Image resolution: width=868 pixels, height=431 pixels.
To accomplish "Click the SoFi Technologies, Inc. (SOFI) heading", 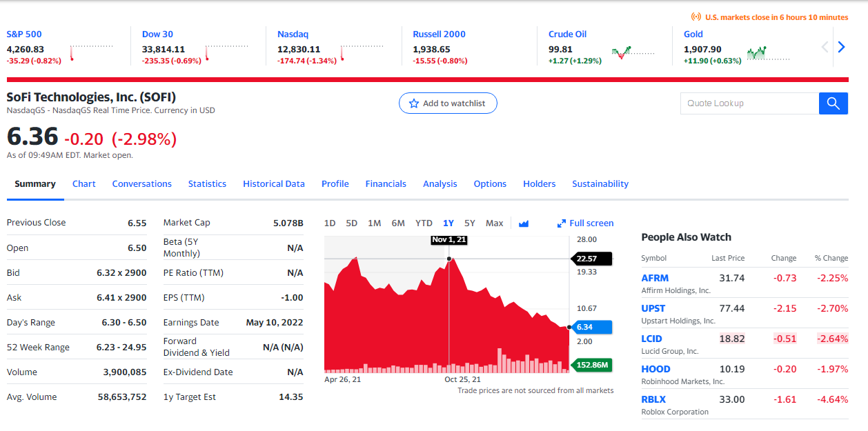I will (91, 97).
